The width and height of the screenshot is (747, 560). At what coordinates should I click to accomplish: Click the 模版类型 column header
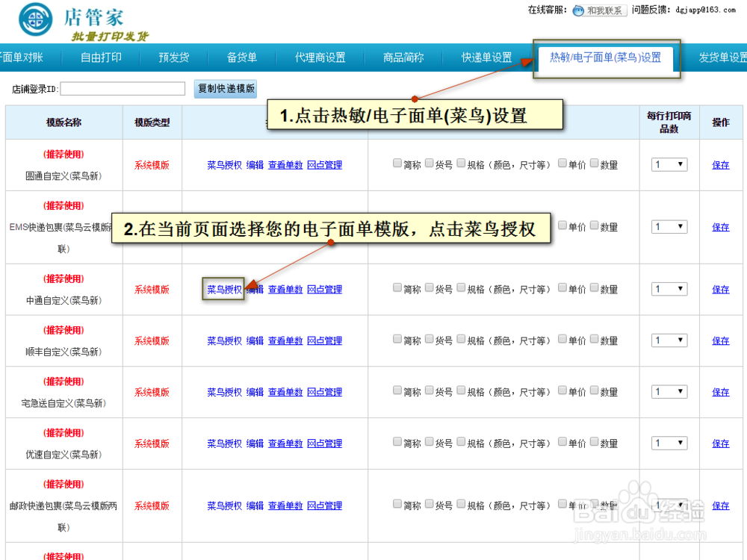[152, 122]
